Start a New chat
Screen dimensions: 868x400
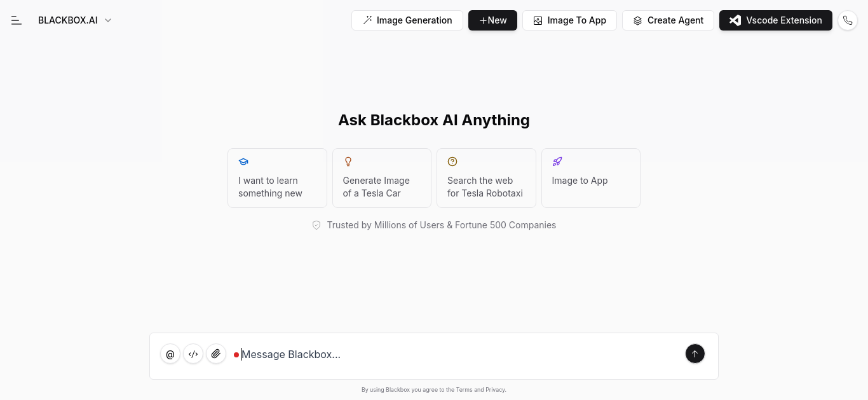[492, 20]
